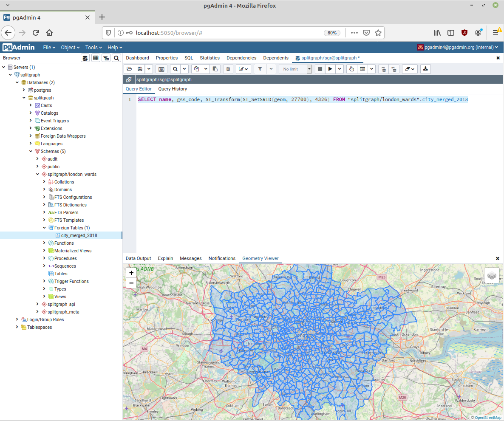
Task: Select the Data Output tab
Action: 138,258
